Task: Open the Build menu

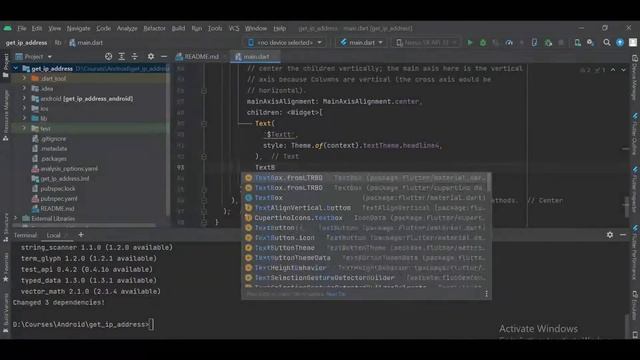Action: tap(178, 28)
